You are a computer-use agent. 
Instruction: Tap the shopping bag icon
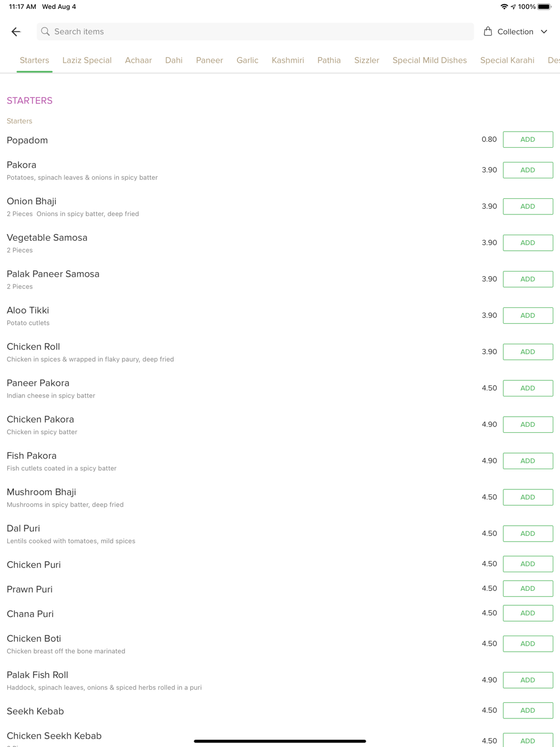(x=488, y=31)
